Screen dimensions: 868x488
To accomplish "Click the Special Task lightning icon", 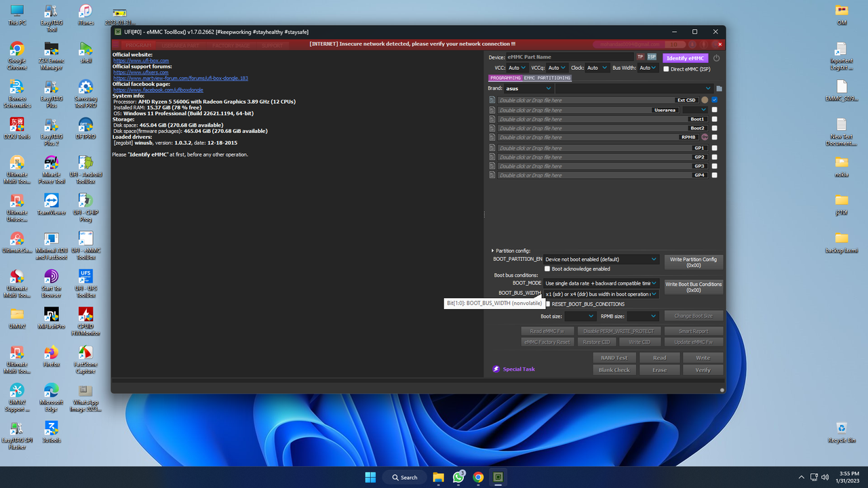I will [496, 369].
